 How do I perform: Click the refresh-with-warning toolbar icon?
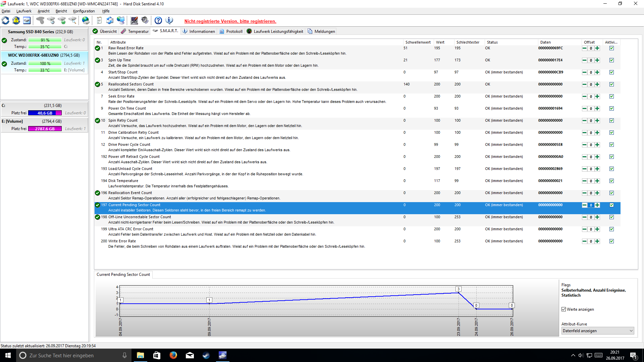16,21
